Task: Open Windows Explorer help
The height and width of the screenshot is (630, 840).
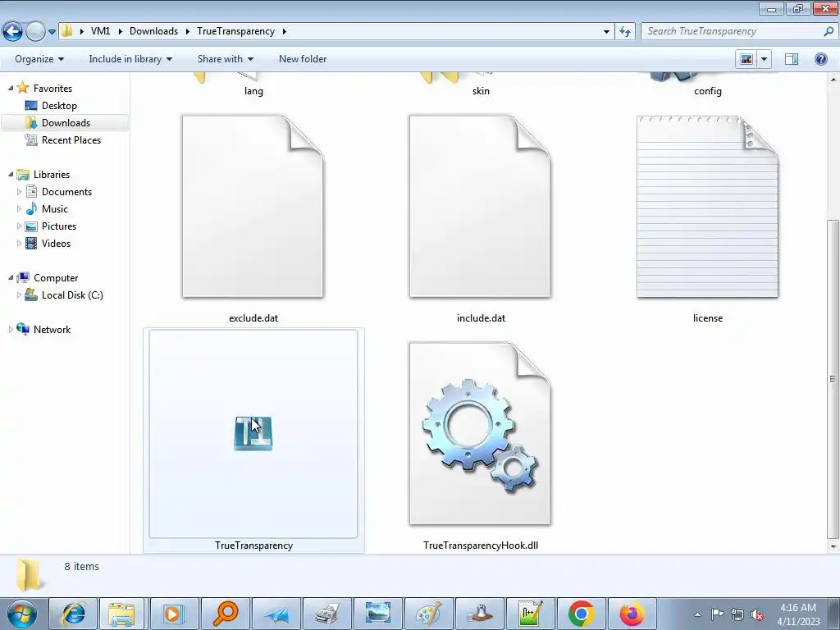Action: pyautogui.click(x=820, y=59)
